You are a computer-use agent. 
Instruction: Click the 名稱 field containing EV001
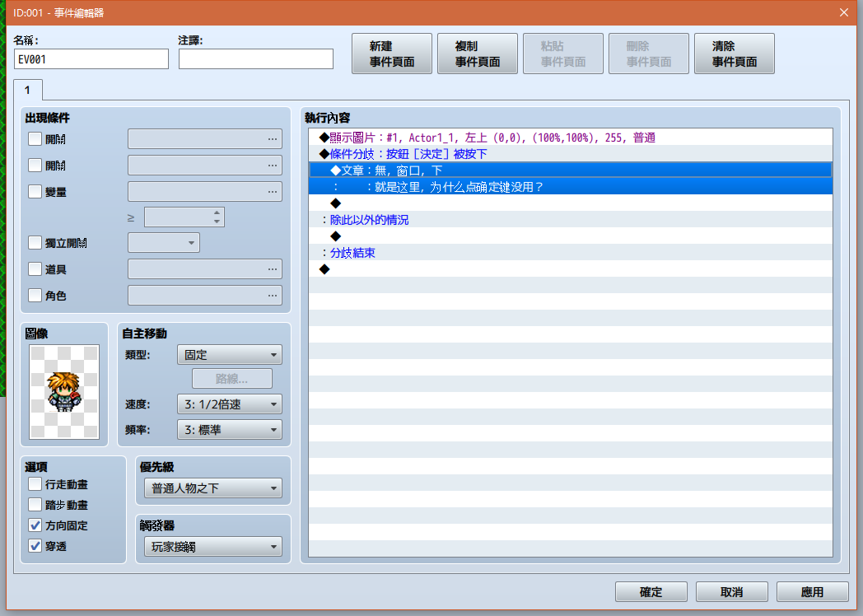point(91,59)
